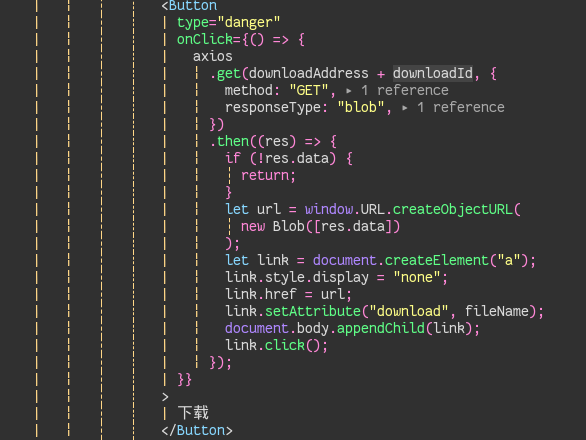Click the axios identifier
This screenshot has height=440, width=586.
pos(213,56)
